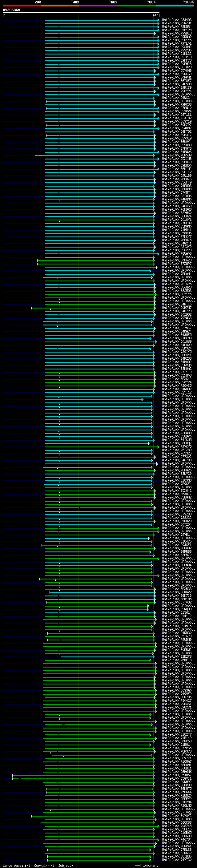Open UniRef100_Q4YT30 entry
Image resolution: width=197 pixels, height=868 pixels.
coord(177,860)
